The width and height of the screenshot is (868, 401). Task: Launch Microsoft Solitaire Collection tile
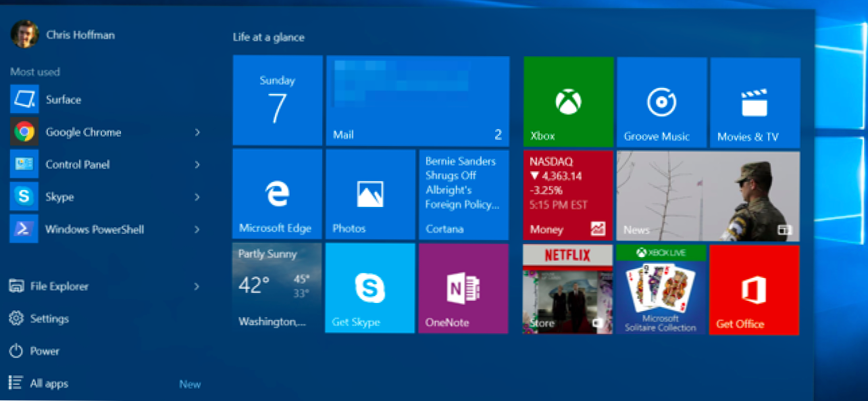661,289
